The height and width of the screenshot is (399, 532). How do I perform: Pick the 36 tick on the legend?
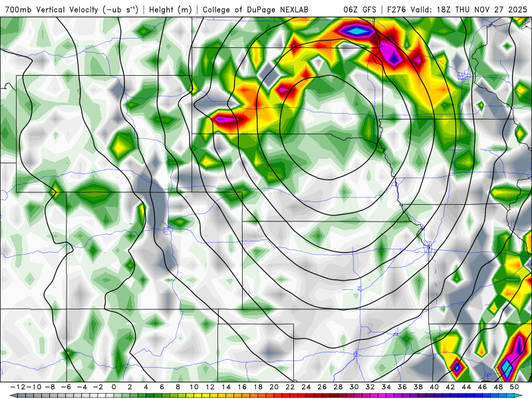402,387
